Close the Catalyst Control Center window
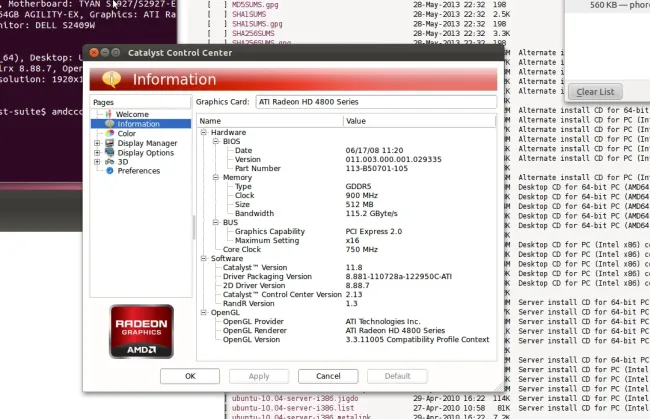 pyautogui.click(x=94, y=53)
